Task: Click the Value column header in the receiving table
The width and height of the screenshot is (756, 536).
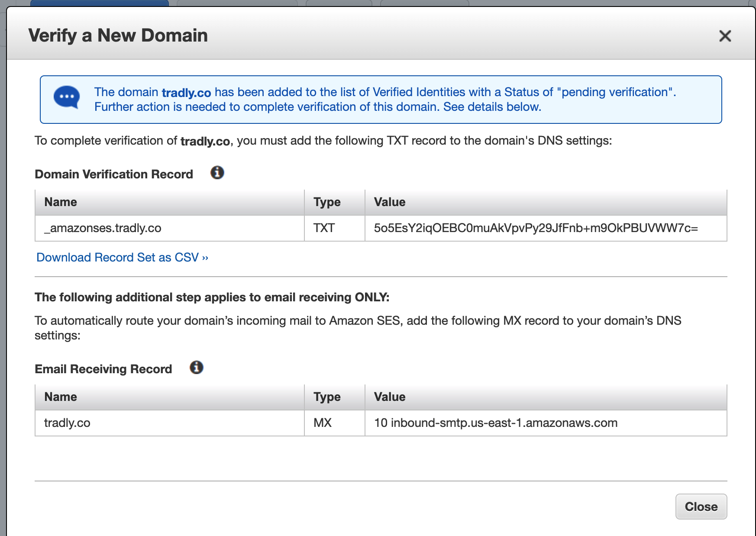Action: coord(389,397)
